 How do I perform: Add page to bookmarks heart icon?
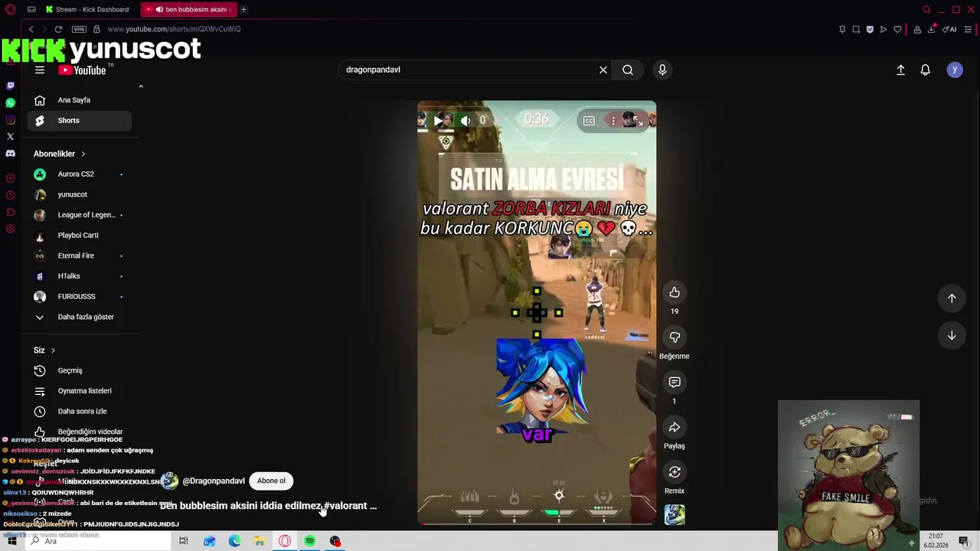pos(897,29)
